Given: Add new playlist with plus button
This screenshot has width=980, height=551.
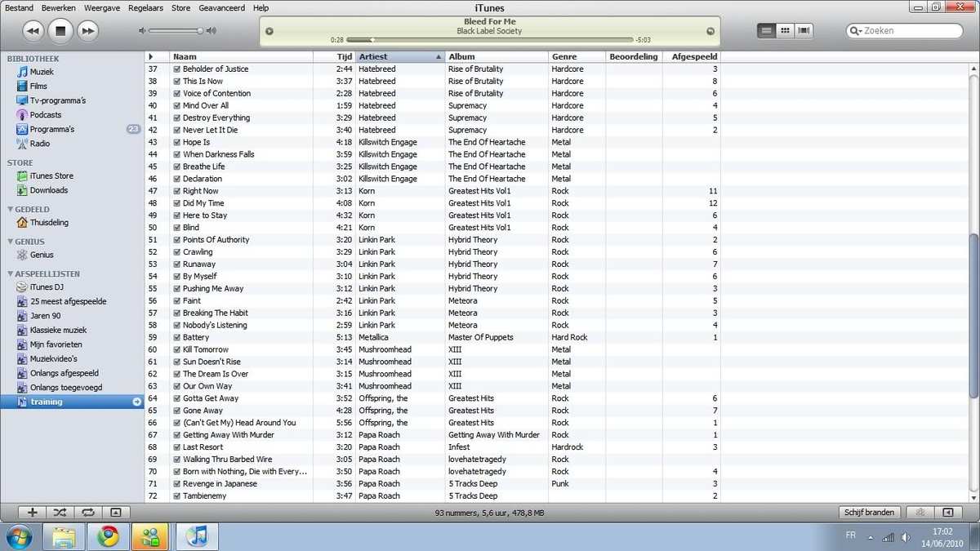Looking at the screenshot, I should click(x=33, y=513).
